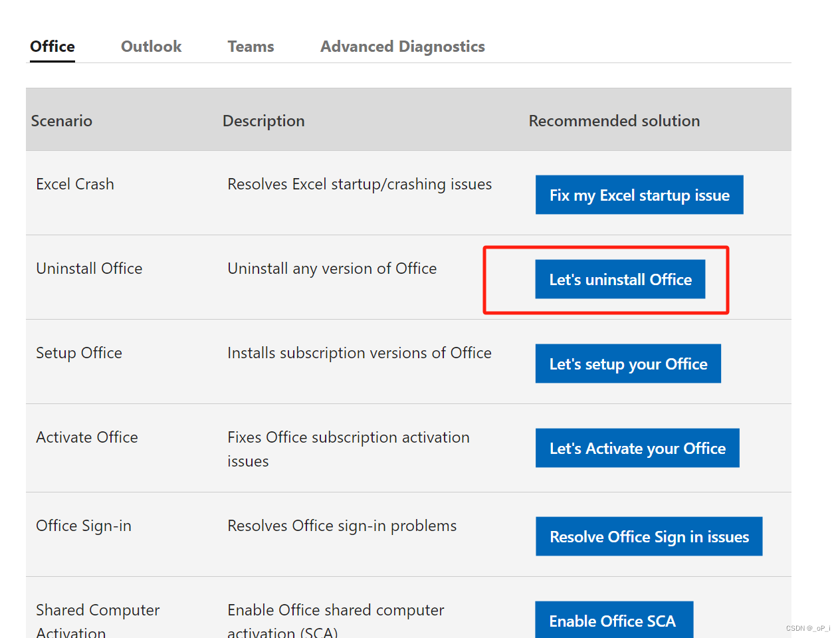Select the Office Sign-in scenario text

pyautogui.click(x=84, y=526)
